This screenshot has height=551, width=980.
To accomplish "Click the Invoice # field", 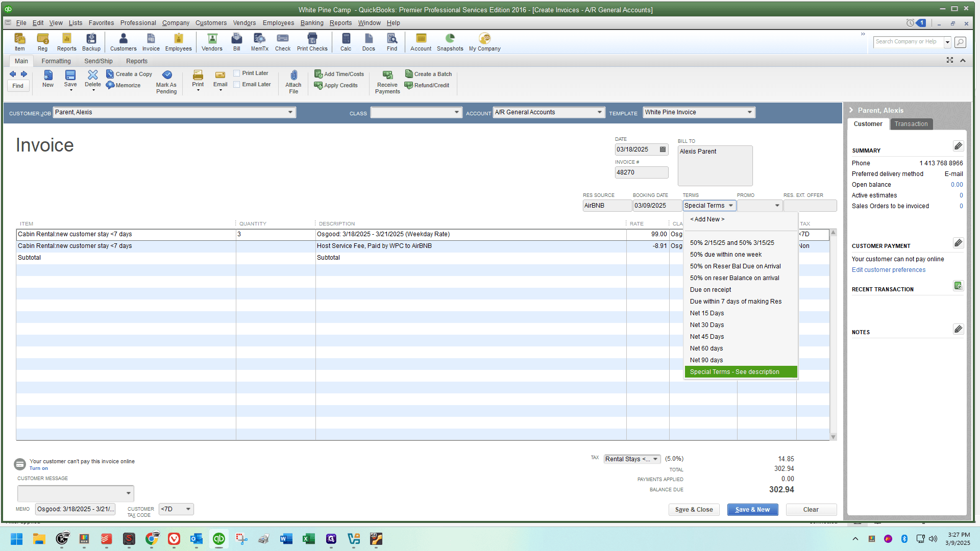I will pos(641,172).
